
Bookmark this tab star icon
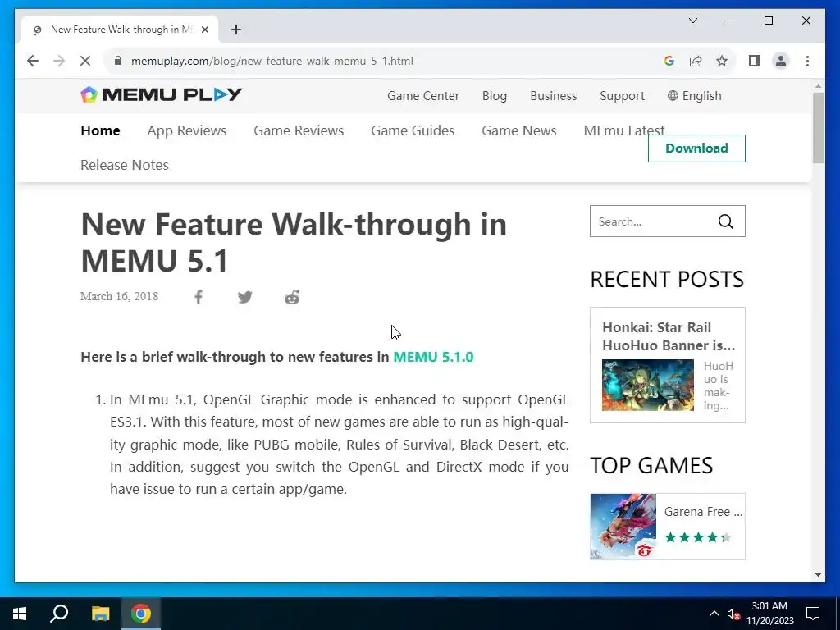[x=722, y=61]
